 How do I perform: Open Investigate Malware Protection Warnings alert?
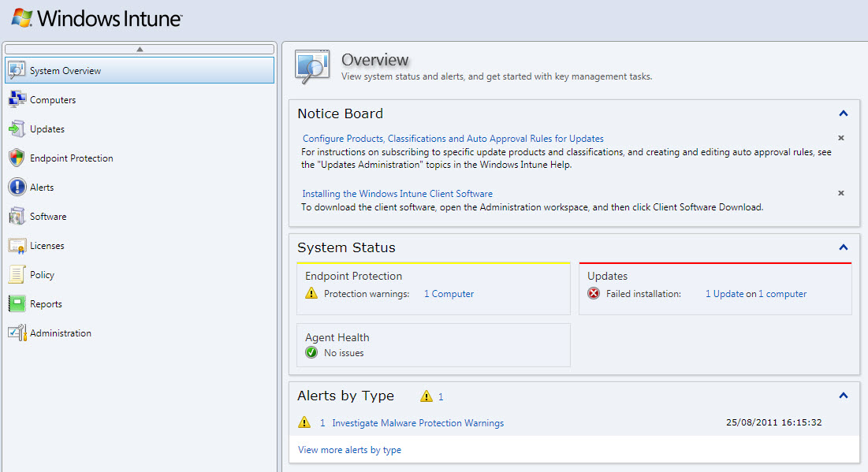coord(418,423)
